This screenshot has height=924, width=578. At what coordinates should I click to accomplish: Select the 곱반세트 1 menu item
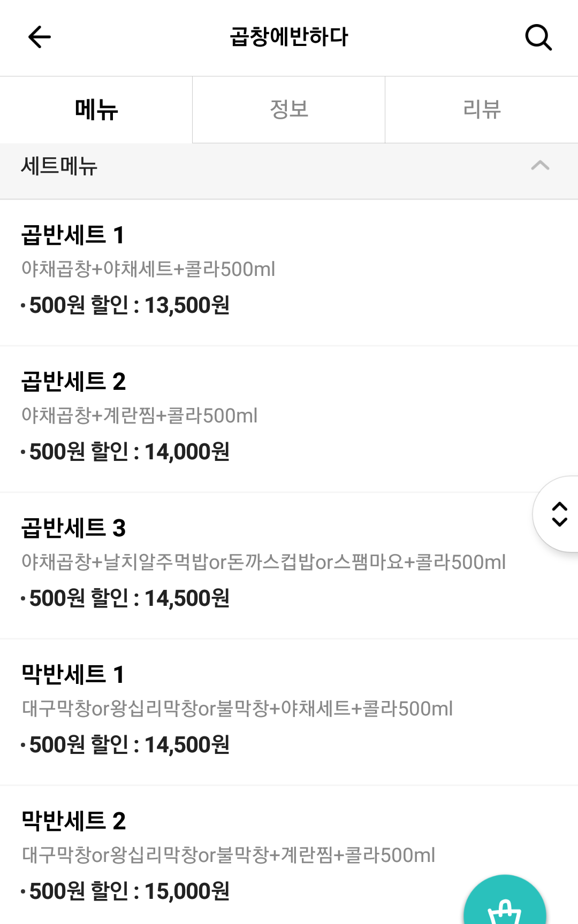[x=73, y=235]
